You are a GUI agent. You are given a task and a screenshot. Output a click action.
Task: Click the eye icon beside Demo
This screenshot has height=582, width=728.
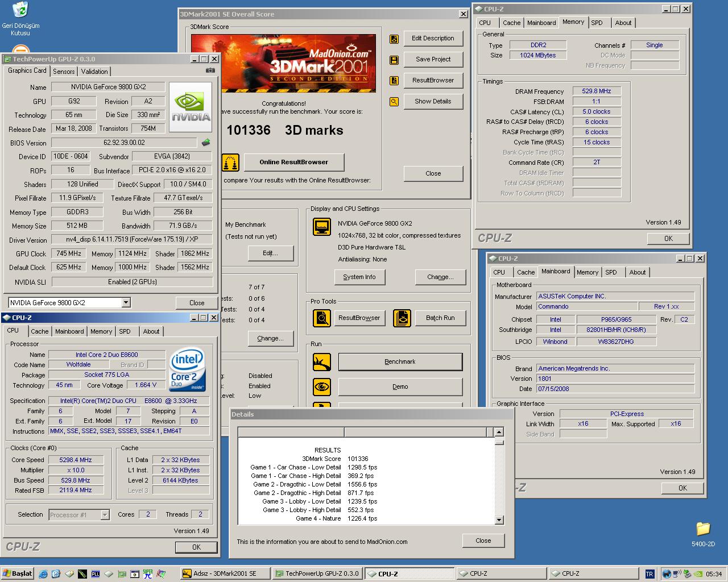[322, 387]
